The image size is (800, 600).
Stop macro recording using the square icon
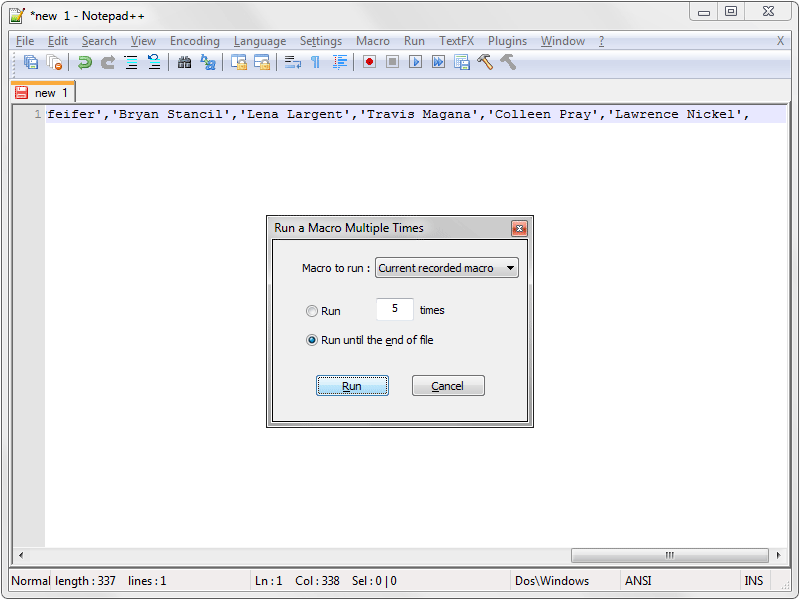coord(392,62)
